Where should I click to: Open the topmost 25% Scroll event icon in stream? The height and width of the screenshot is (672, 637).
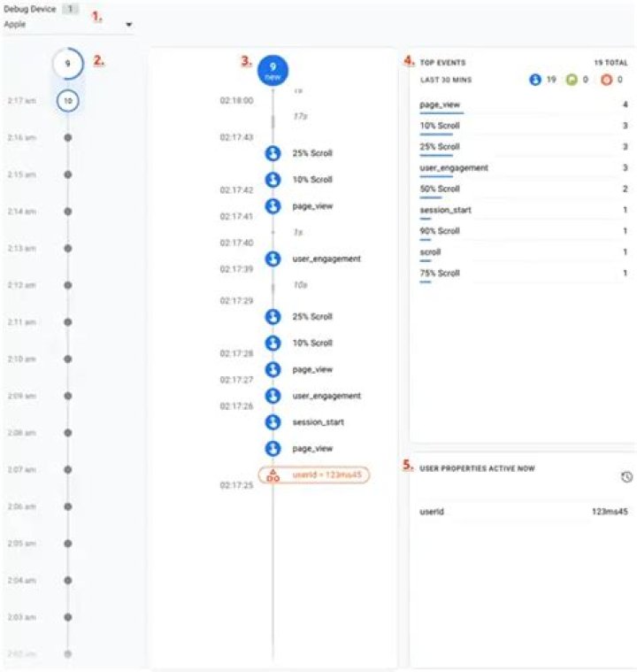pos(272,153)
